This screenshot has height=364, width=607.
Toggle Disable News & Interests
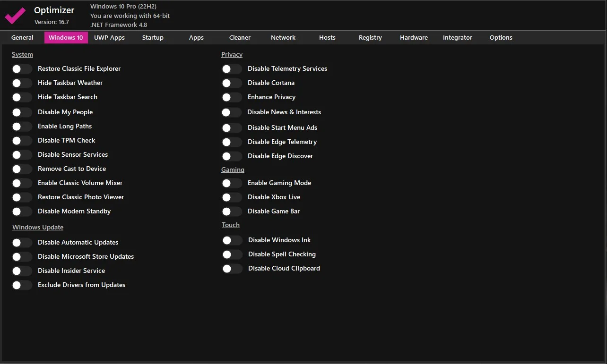click(x=232, y=112)
